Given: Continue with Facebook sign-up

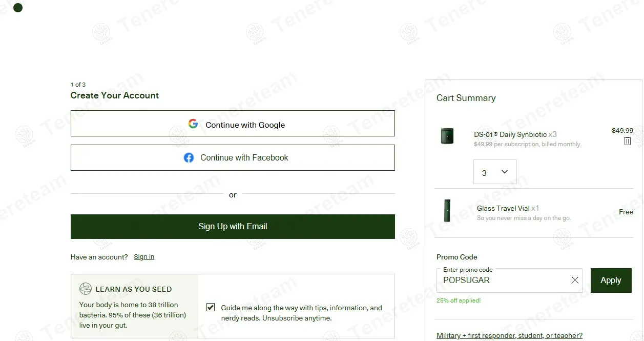Looking at the screenshot, I should (233, 158).
